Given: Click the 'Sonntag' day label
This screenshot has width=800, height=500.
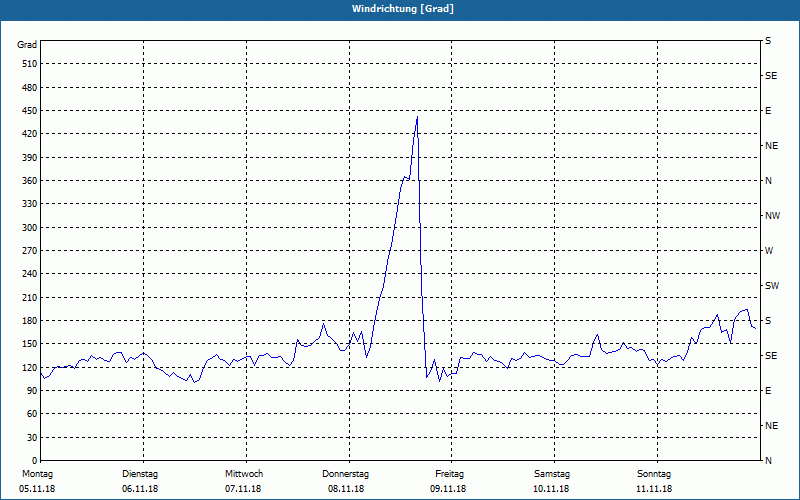Looking at the screenshot, I should [x=654, y=474].
